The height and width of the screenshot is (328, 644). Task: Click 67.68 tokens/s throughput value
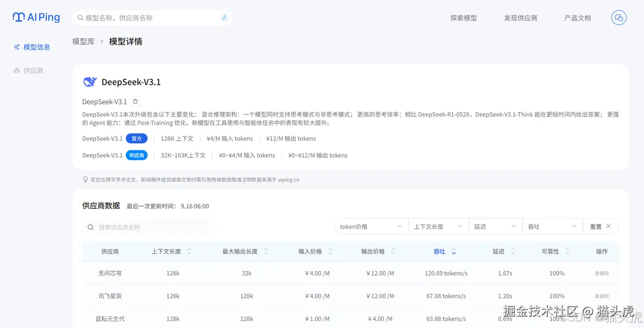(x=446, y=296)
